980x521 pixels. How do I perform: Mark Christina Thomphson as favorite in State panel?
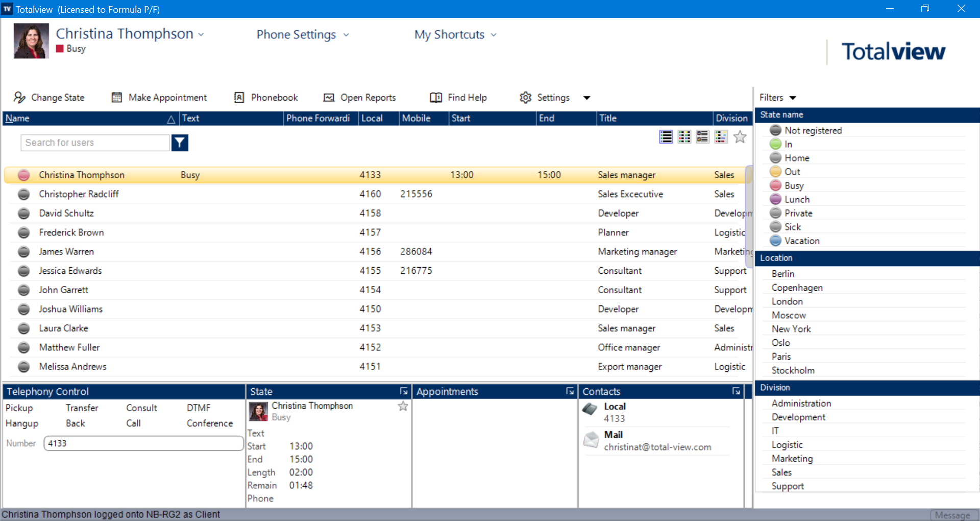[403, 406]
